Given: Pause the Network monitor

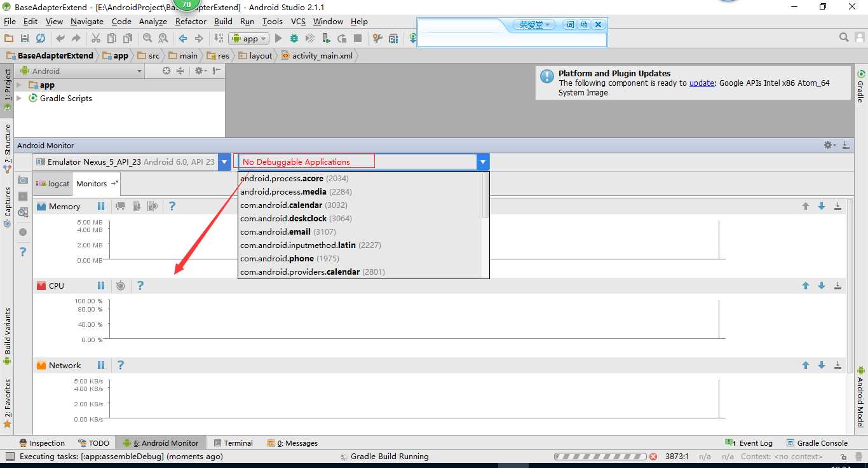Looking at the screenshot, I should (101, 365).
